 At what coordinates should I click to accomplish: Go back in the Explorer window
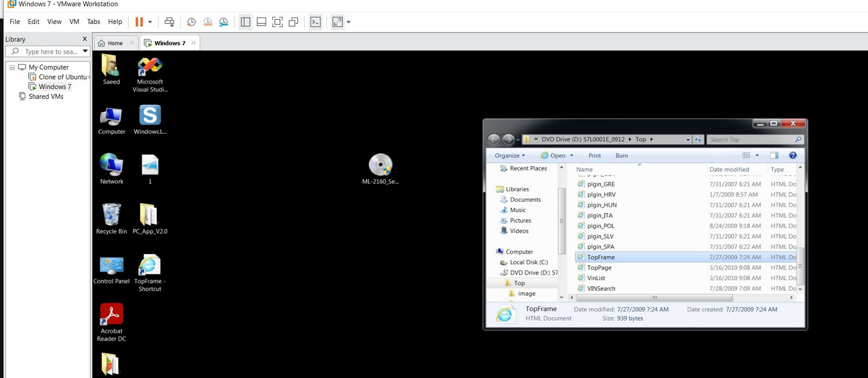(494, 139)
